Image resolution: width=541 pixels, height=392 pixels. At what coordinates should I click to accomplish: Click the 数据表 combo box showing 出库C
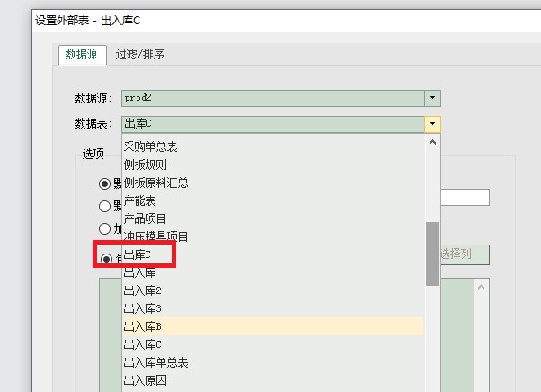pyautogui.click(x=271, y=124)
